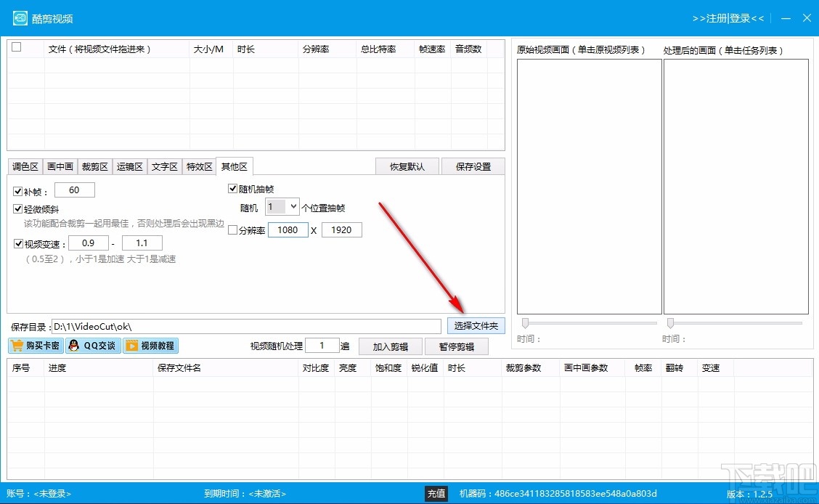Select the 特效区 tab
Image resolution: width=819 pixels, height=504 pixels.
[x=200, y=166]
